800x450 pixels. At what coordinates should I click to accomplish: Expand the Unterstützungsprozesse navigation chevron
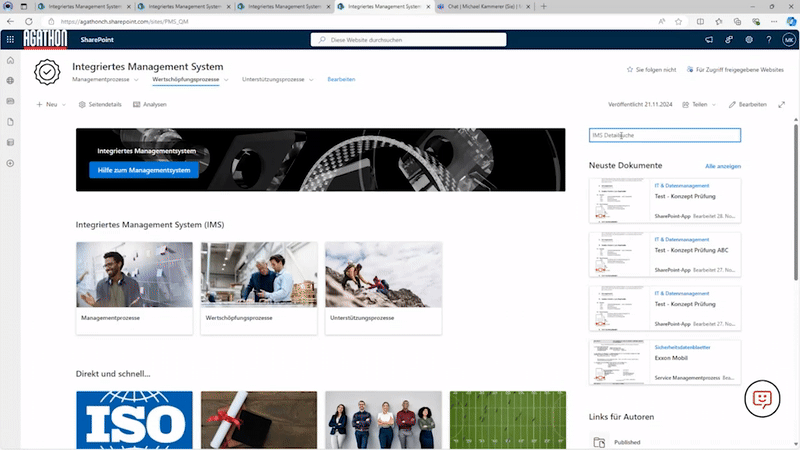point(312,79)
